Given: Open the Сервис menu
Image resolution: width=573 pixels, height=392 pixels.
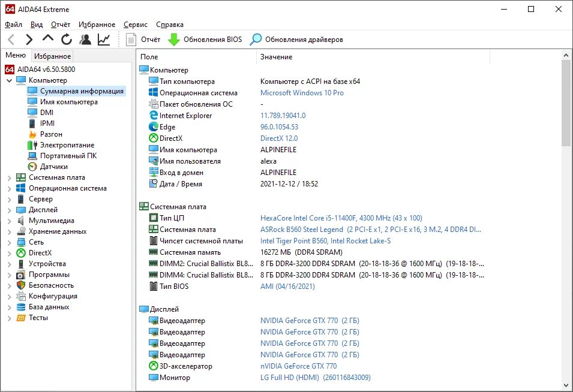Looking at the screenshot, I should (x=136, y=25).
